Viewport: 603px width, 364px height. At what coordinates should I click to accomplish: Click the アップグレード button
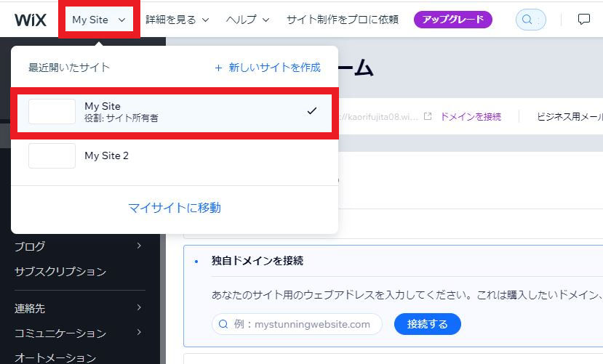pos(453,20)
